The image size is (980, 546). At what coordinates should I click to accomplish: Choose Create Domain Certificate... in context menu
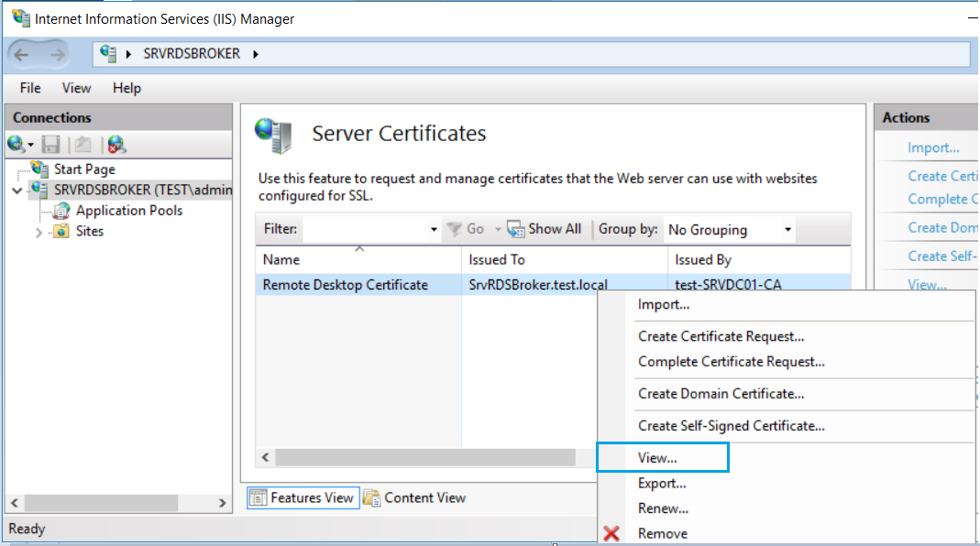721,394
